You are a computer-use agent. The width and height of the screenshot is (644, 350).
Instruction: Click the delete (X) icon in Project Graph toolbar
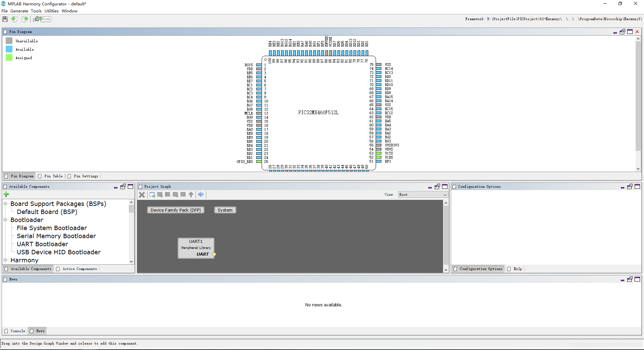coord(142,194)
